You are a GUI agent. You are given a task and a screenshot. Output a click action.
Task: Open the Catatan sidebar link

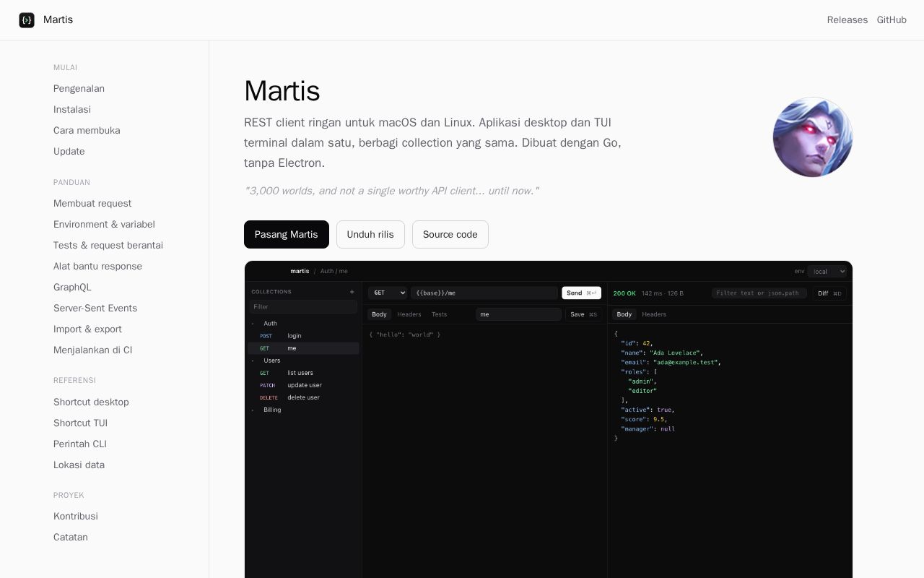(x=71, y=538)
